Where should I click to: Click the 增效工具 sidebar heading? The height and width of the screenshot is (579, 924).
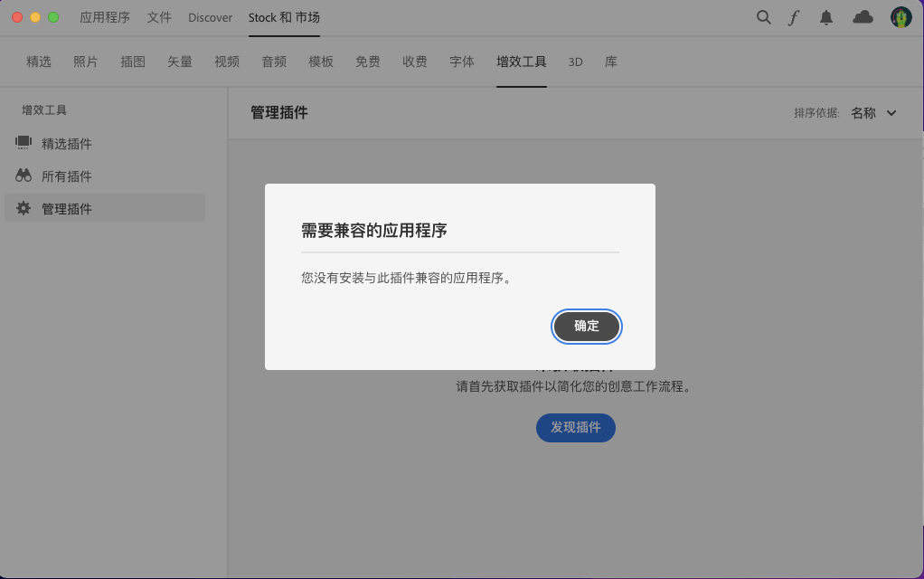click(x=44, y=109)
